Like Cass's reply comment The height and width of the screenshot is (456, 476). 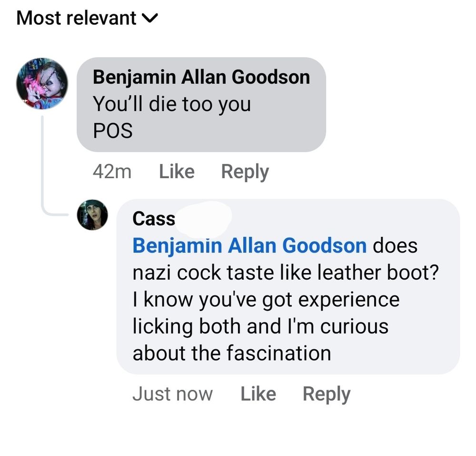[258, 393]
